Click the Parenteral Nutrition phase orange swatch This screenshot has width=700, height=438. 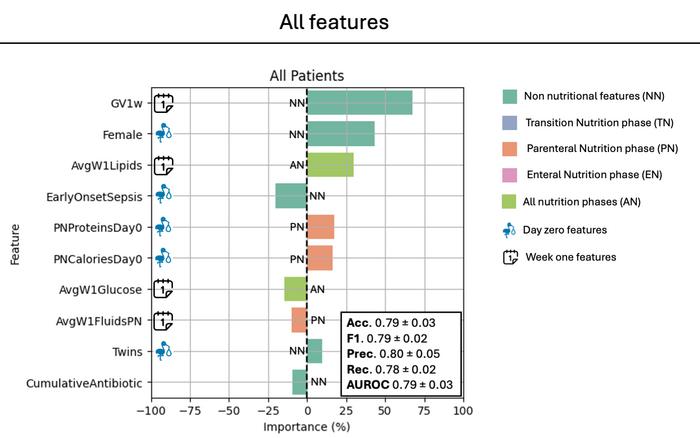[510, 149]
